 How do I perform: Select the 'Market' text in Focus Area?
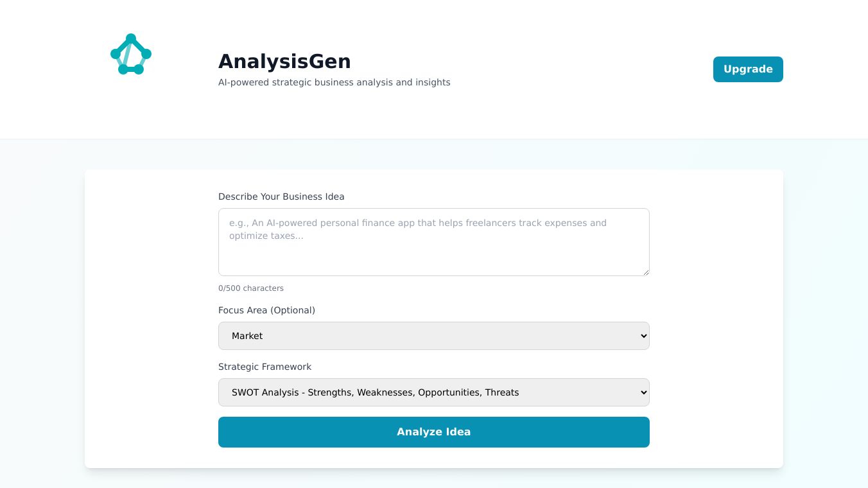[x=247, y=336]
